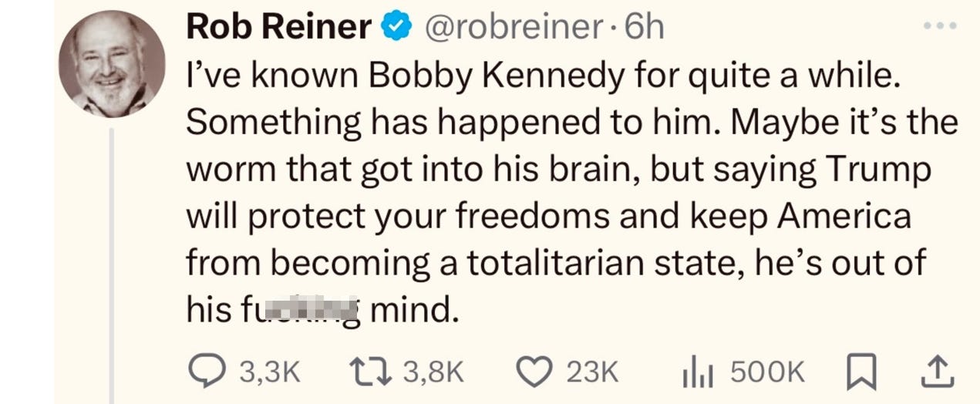The image size is (980, 404).
Task: Click the 3,3K reply count
Action: tap(268, 373)
